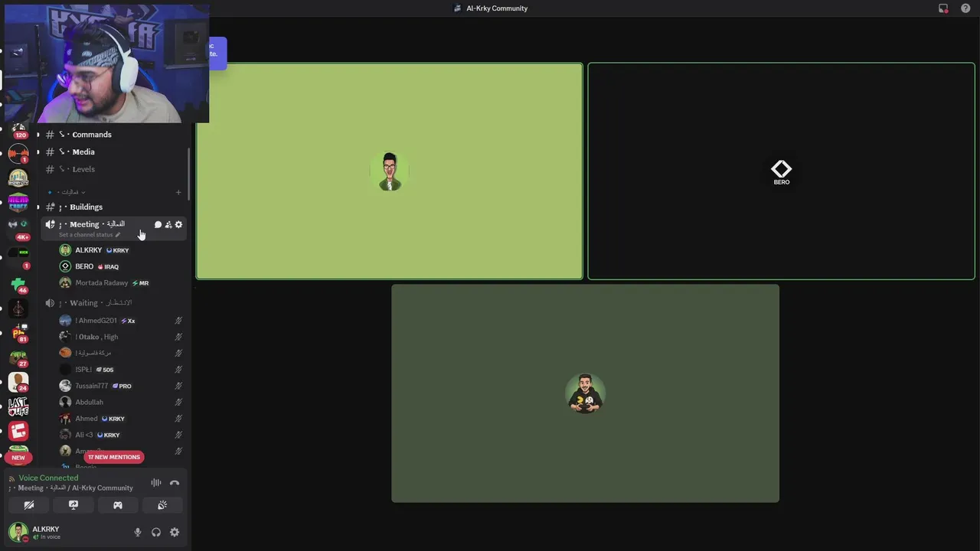Screen dimensions: 980x551
Task: Open server with 24 badge
Action: pyautogui.click(x=18, y=382)
